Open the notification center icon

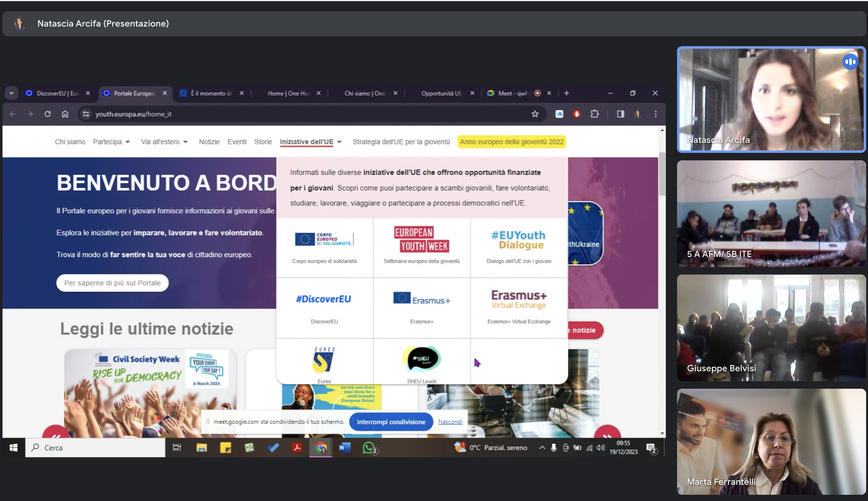(x=651, y=449)
